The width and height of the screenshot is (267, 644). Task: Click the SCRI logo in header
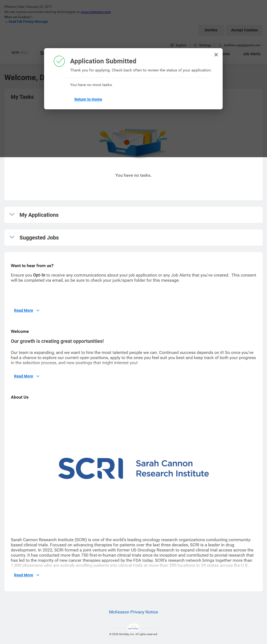pyautogui.click(x=20, y=52)
